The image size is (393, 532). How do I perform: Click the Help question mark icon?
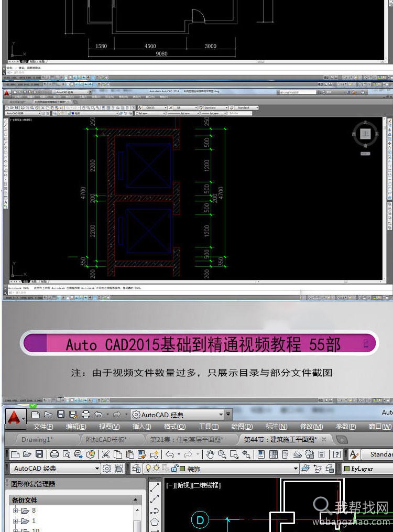[337, 454]
